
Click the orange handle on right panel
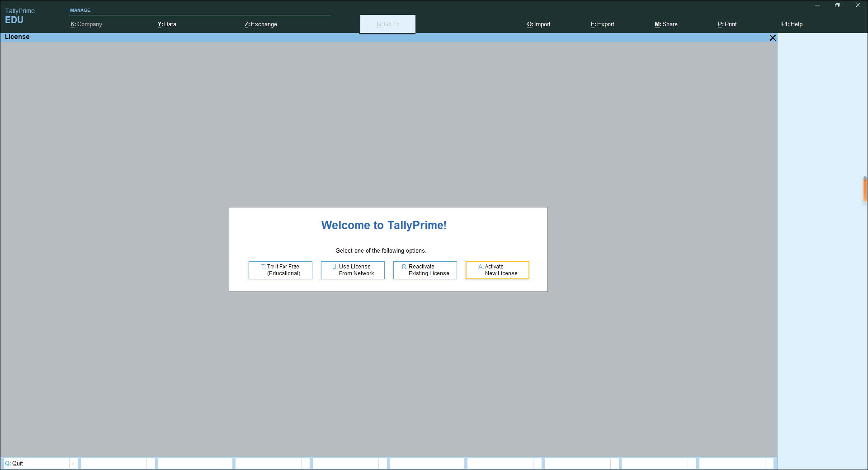(x=865, y=190)
